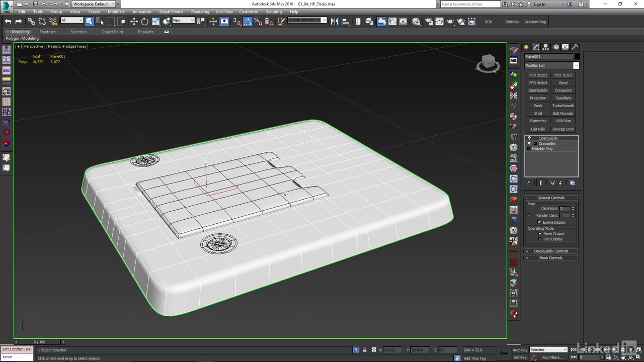Image resolution: width=644 pixels, height=362 pixels.
Task: Open the Hierarchy command panel tab
Action: 546,47
